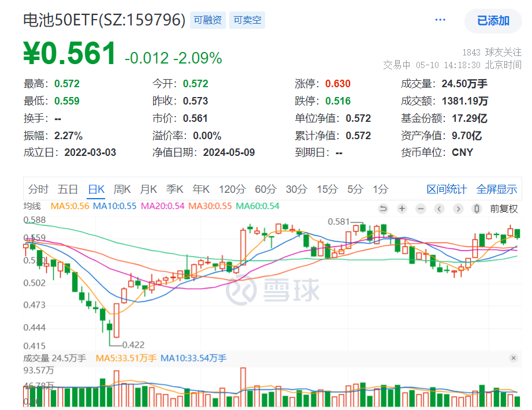This screenshot has height=410, width=532.
Task: Open more options with ellipsis icon
Action: point(440,19)
